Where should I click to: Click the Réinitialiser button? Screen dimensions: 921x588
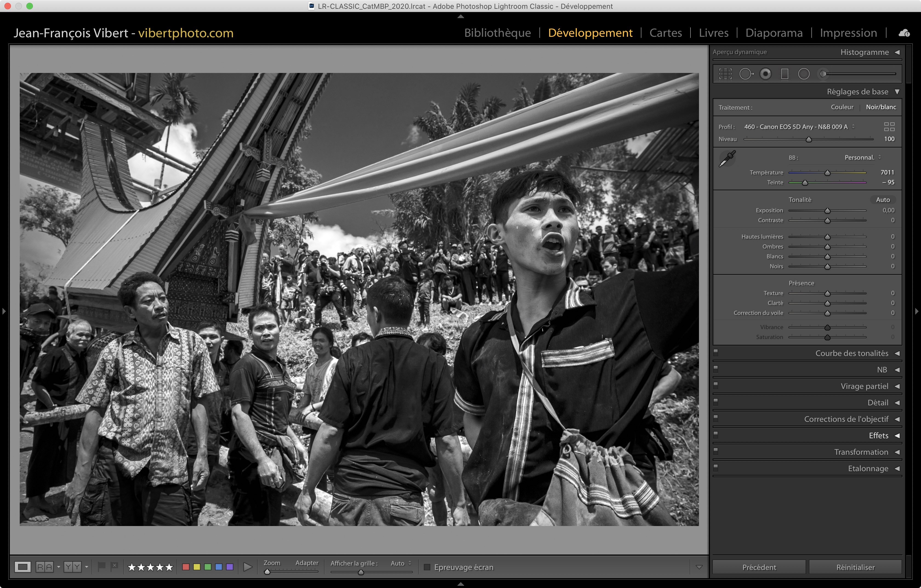[855, 567]
